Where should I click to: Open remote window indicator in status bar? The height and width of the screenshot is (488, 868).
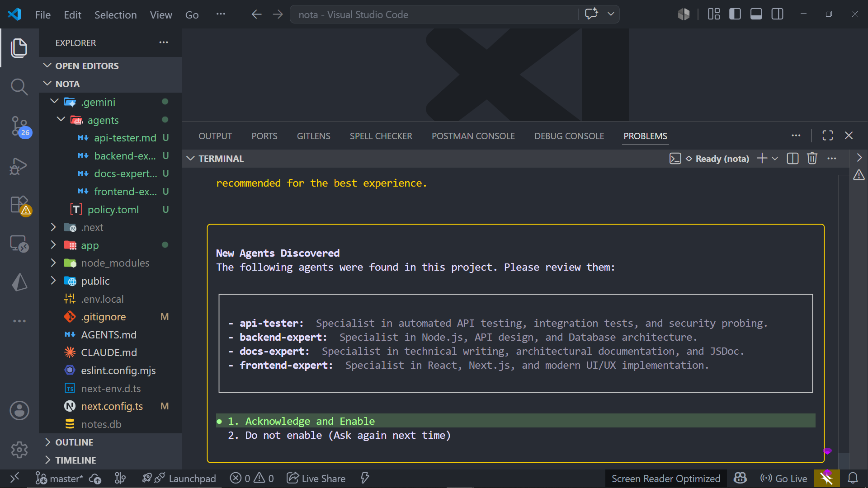coord(14,478)
